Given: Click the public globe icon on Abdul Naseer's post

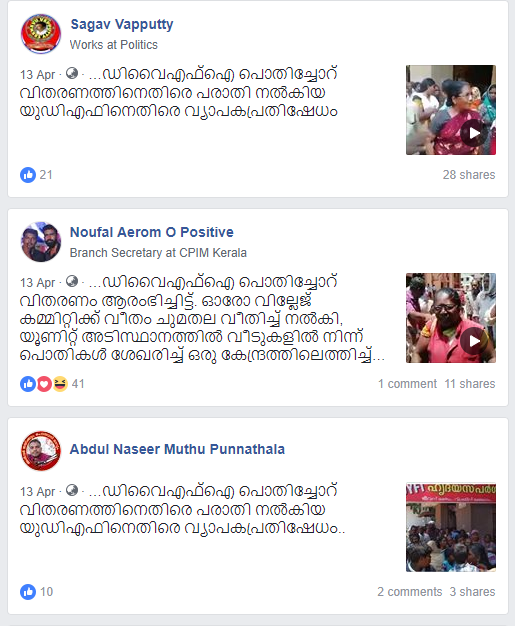Looking at the screenshot, I should pos(72,490).
